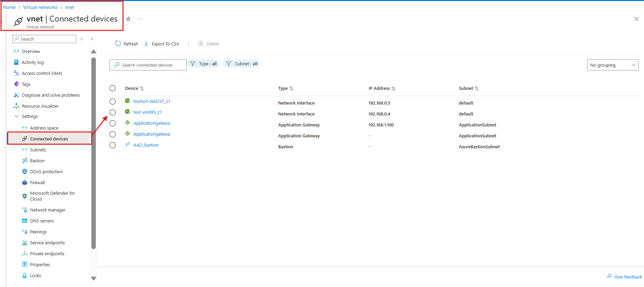Click the DDoS protection shield icon
644x287 pixels.
point(25,172)
